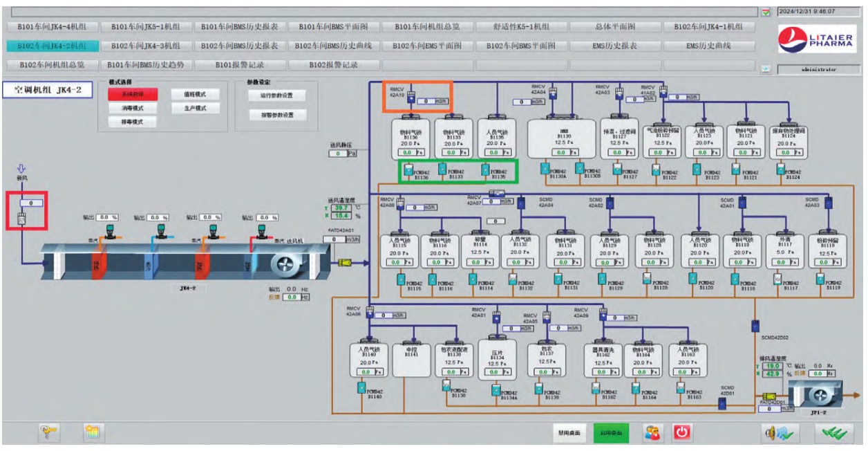Click the B1136 物料气锁 pressure value
Viewport: 868px width, 451px height.
pos(411,151)
